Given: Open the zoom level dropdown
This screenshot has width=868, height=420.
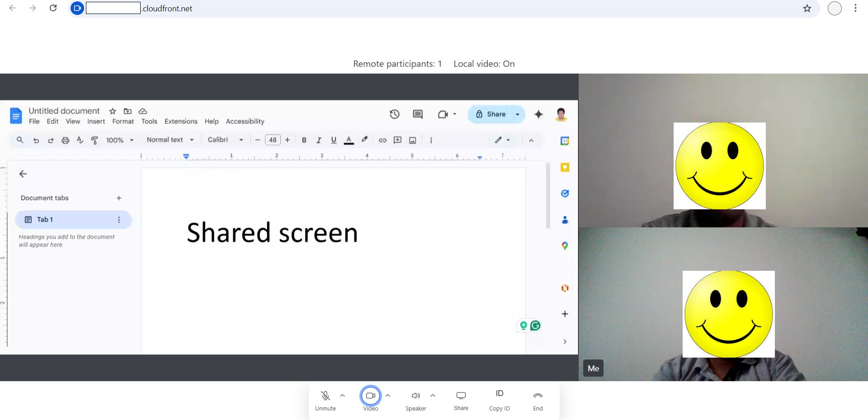Looking at the screenshot, I should coord(118,140).
